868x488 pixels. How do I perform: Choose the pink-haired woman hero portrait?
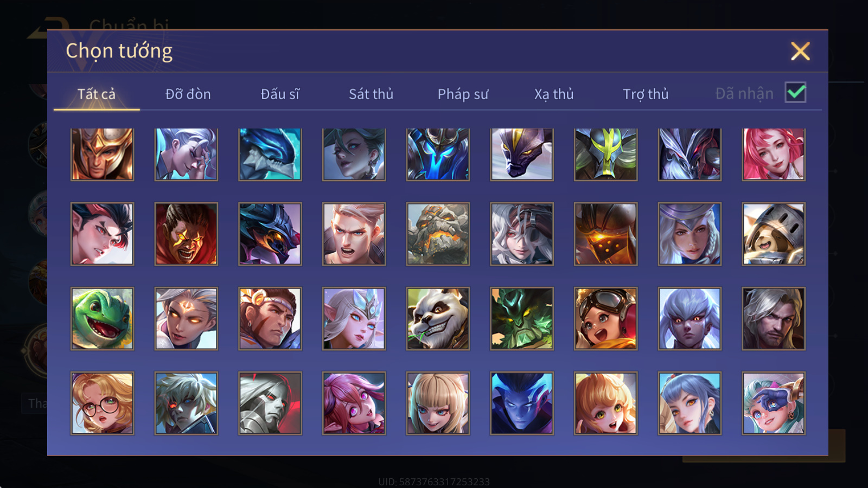click(774, 154)
